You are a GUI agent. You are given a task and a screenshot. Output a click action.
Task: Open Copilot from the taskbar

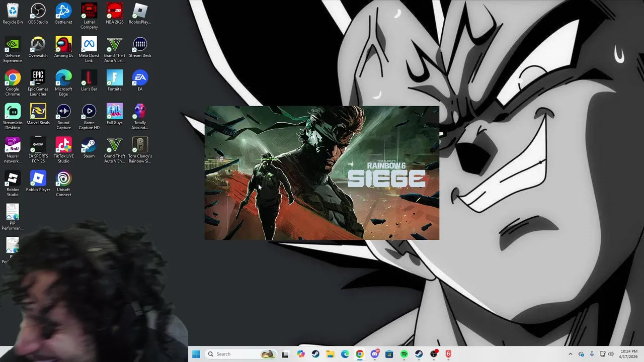coord(301,354)
